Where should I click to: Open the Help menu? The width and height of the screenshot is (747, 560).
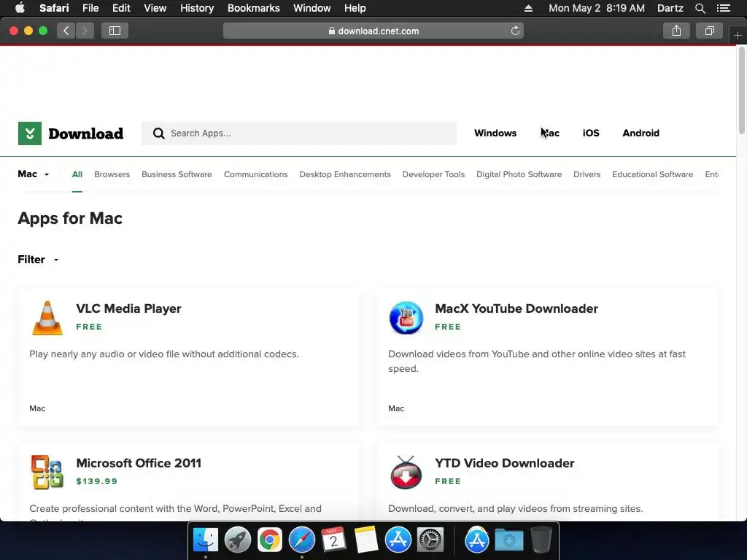click(x=355, y=8)
